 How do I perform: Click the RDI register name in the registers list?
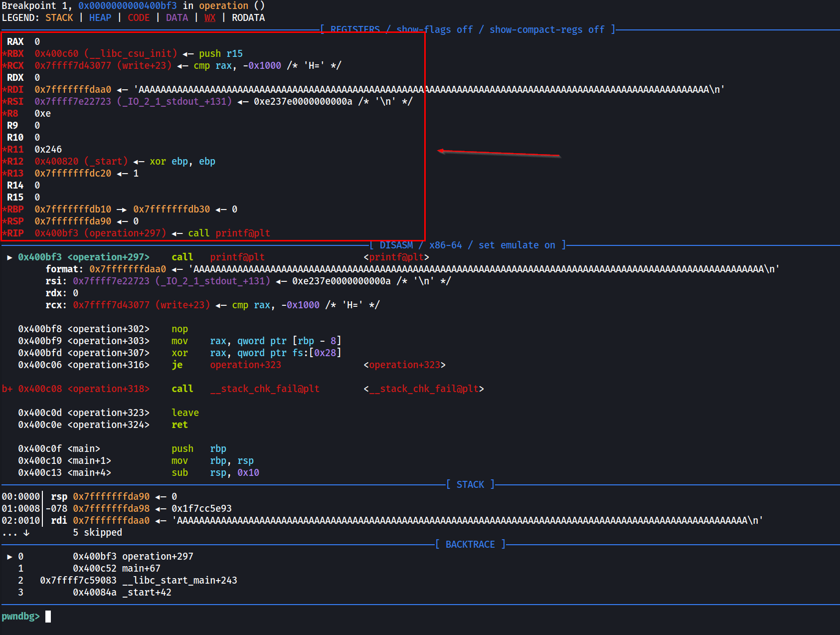[x=15, y=90]
